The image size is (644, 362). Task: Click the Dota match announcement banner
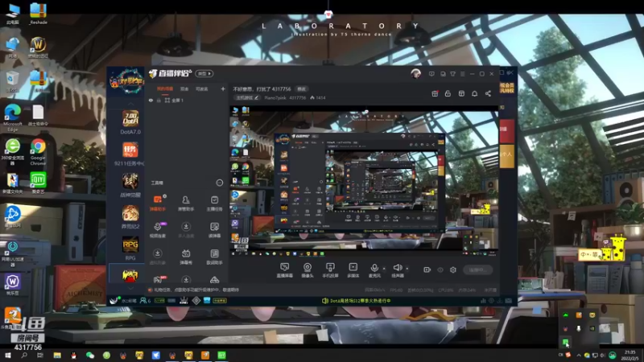click(x=356, y=300)
